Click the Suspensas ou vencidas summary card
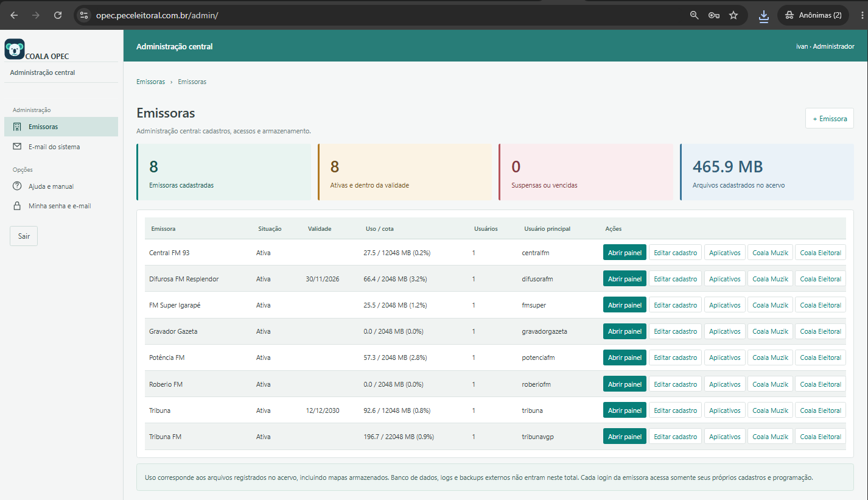 pos(586,172)
